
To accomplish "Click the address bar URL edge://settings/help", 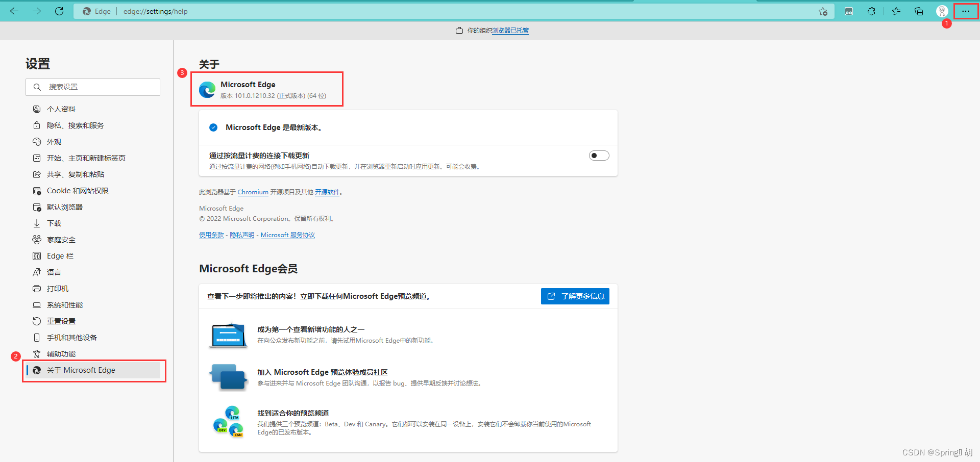I will click(x=156, y=11).
